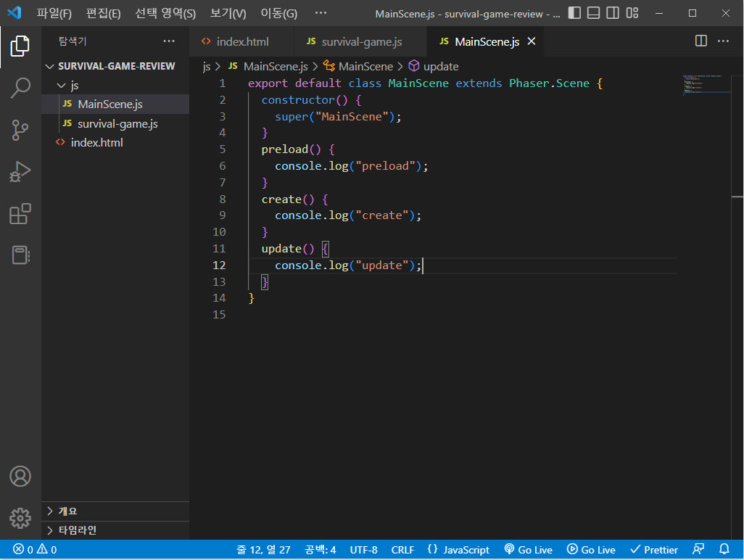Screen dimensions: 744x560
Task: Click line number 1 in the gutter
Action: click(x=222, y=83)
